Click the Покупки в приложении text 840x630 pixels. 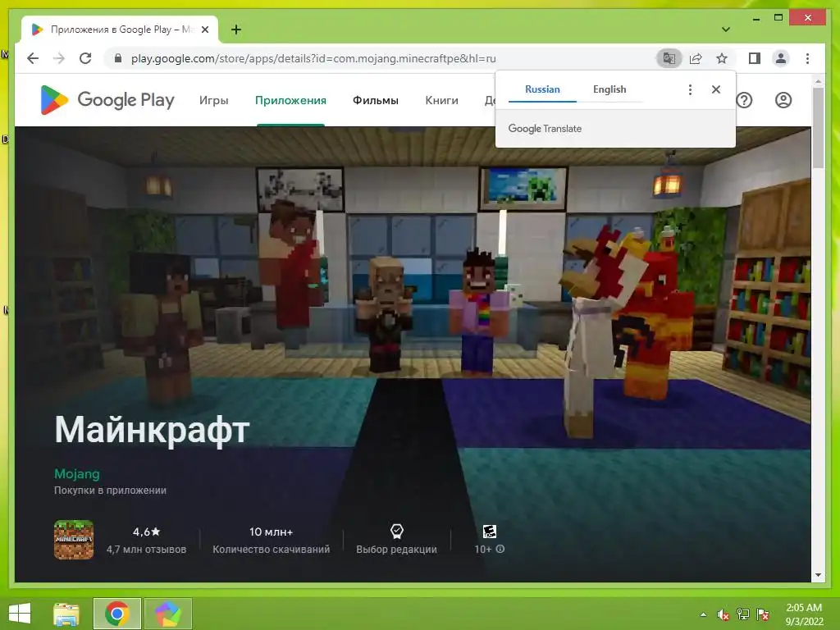tap(110, 491)
